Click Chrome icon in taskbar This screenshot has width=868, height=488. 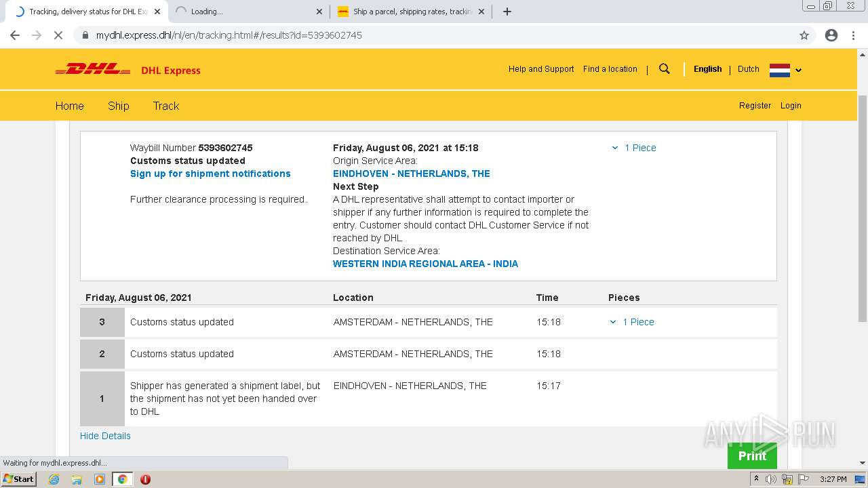click(x=122, y=479)
